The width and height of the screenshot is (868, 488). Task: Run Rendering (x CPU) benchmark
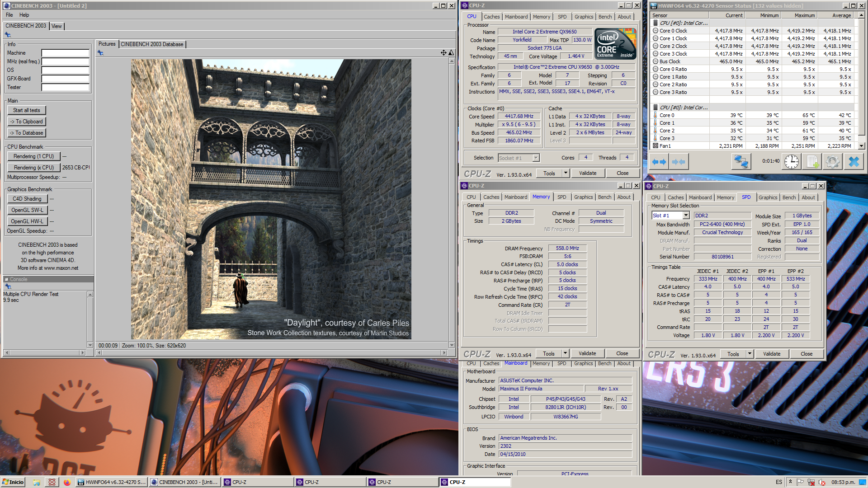pos(34,168)
